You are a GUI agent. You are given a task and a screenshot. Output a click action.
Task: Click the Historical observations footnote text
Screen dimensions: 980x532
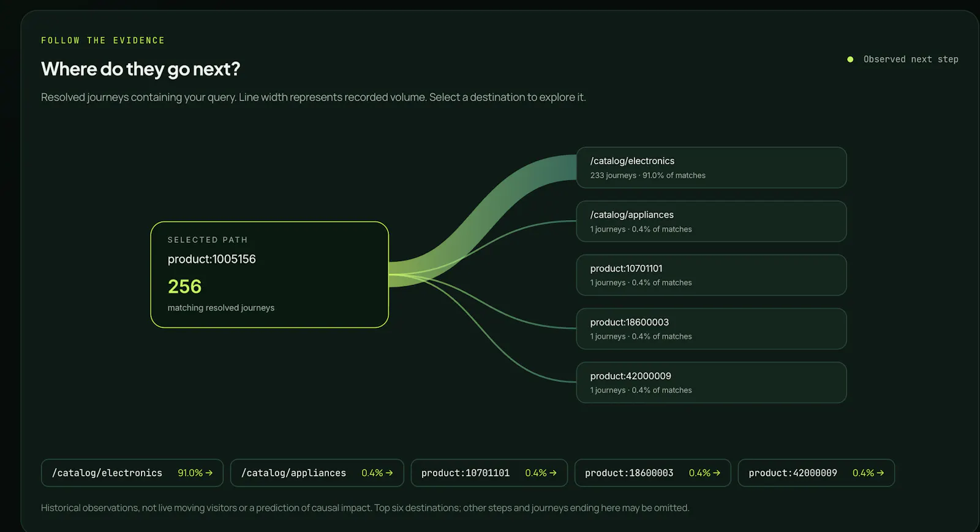tap(365, 507)
